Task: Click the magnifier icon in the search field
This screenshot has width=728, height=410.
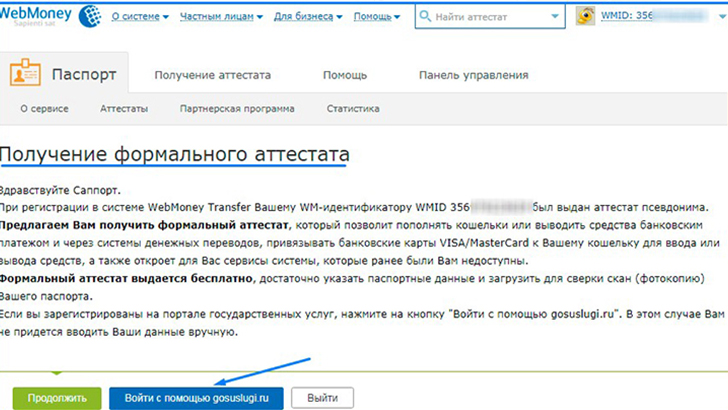Action: click(424, 16)
